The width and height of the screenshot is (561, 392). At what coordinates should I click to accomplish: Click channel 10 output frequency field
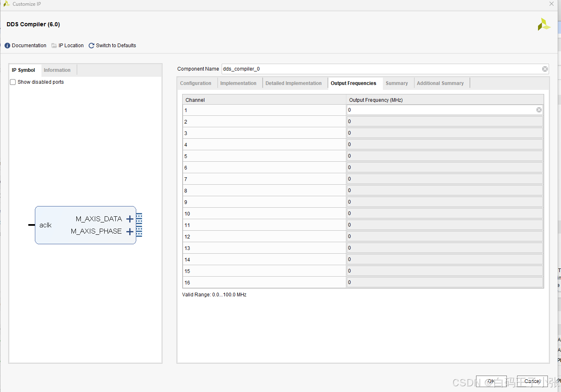(x=445, y=213)
